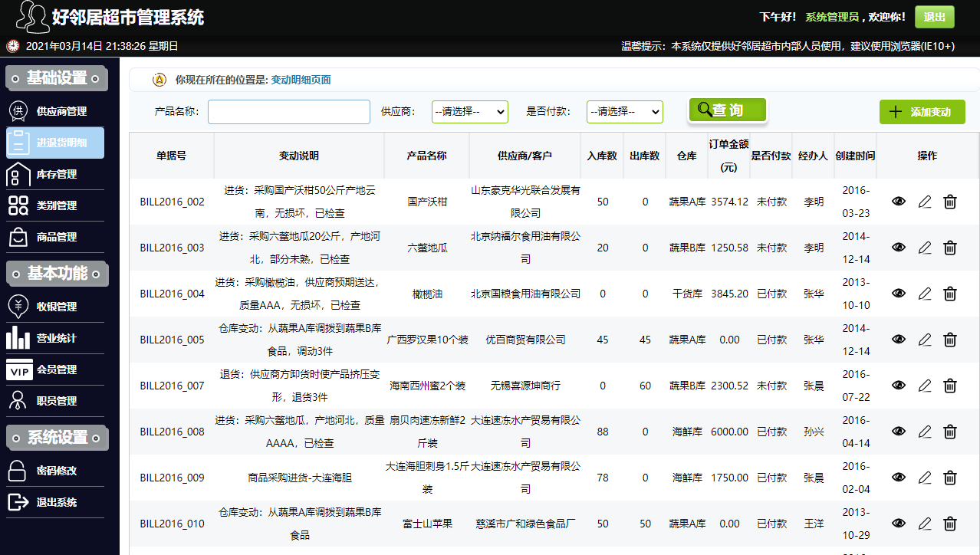Select 进退货明细 in the sidebar

pos(55,143)
